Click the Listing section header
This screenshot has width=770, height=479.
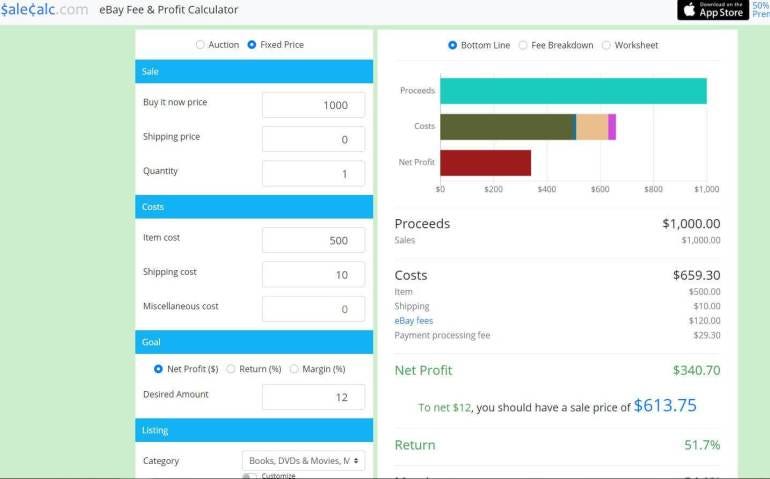[x=254, y=430]
